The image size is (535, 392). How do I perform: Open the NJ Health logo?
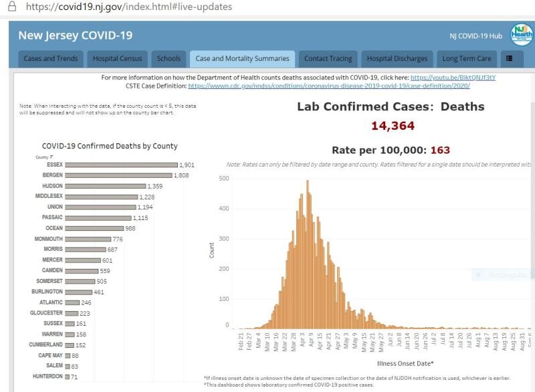(522, 34)
